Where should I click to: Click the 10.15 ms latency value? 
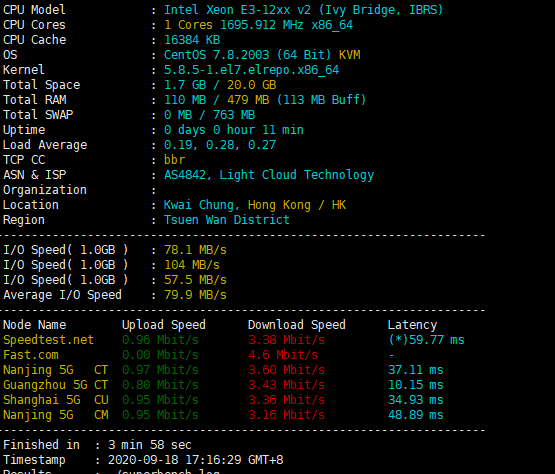point(416,385)
